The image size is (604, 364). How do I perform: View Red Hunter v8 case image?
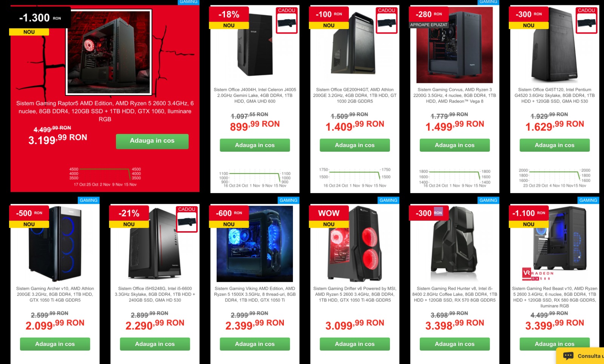pos(455,244)
